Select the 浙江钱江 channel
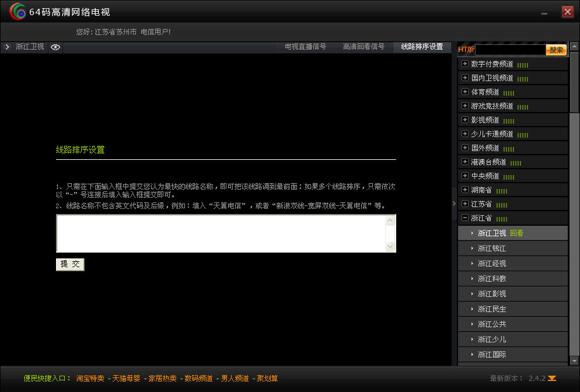580x392 pixels. click(x=491, y=248)
